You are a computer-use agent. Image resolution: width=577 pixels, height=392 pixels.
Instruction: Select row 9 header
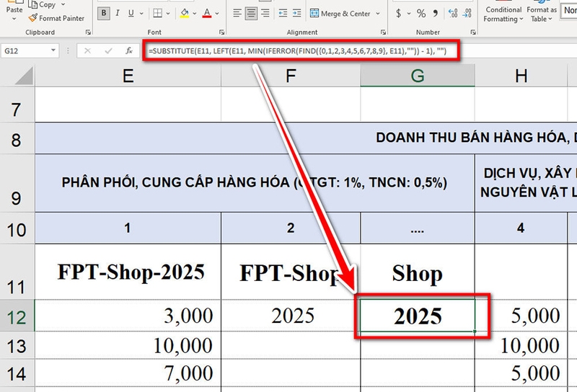(17, 183)
